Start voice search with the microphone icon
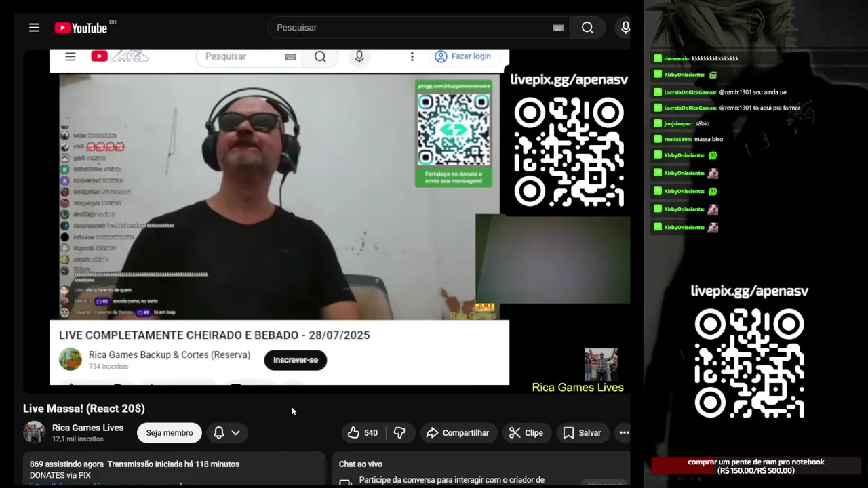Viewport: 868px width, 488px height. click(x=625, y=28)
